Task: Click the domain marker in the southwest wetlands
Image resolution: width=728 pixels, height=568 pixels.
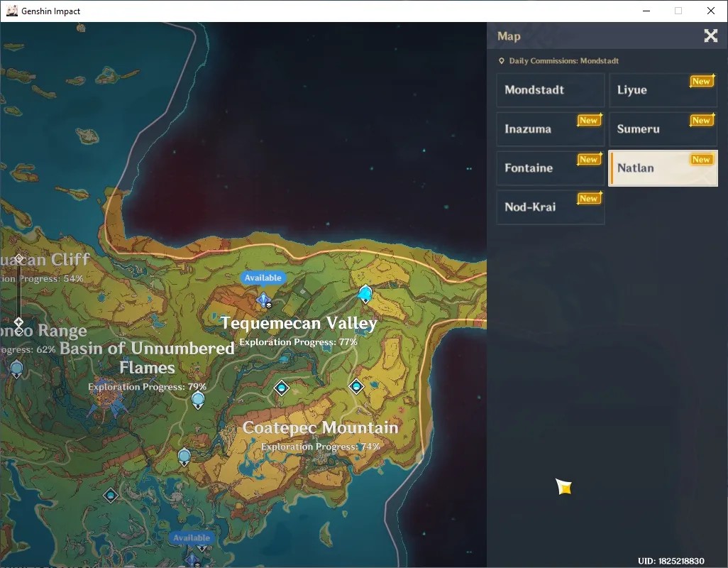Action: tap(111, 496)
